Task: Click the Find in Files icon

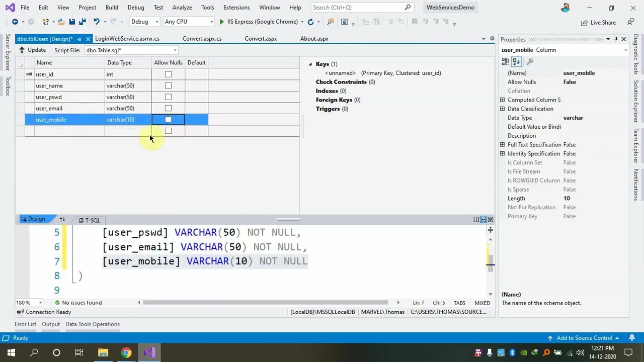Action: pos(330,22)
